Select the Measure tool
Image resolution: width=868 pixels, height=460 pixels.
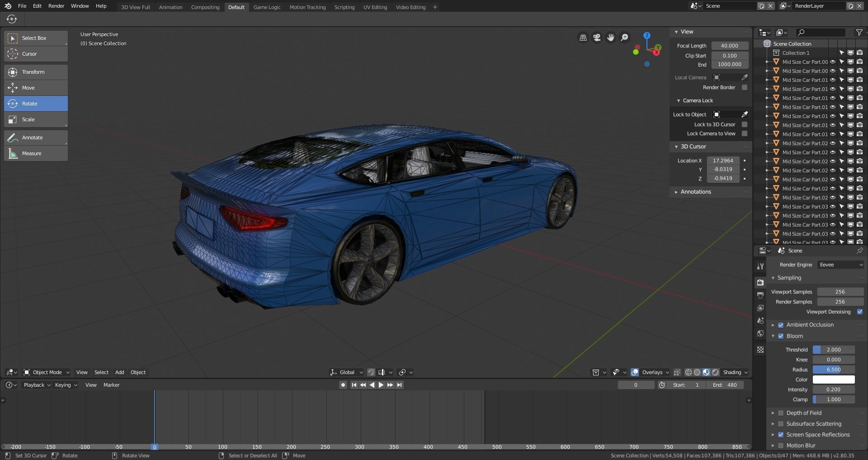click(36, 153)
